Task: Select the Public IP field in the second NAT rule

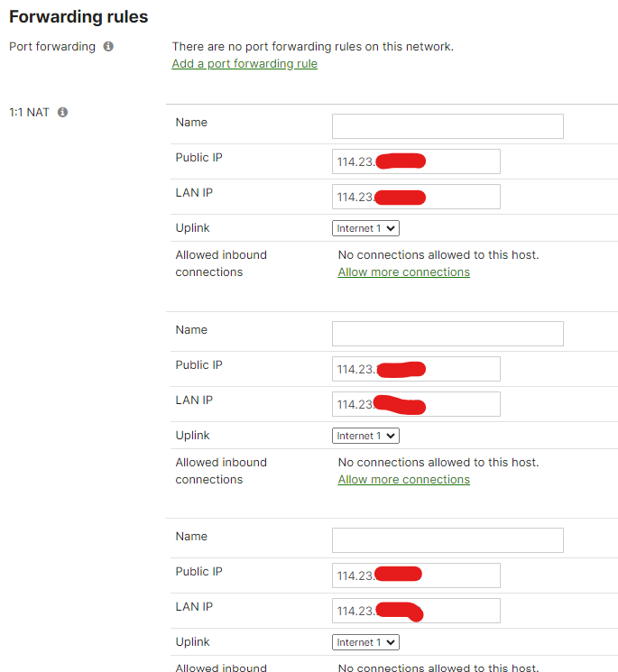Action: tap(416, 369)
